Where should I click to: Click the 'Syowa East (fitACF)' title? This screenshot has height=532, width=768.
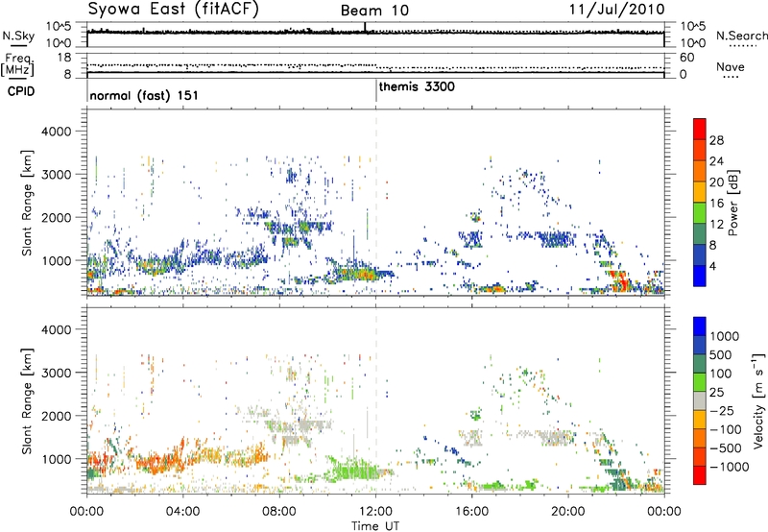(174, 9)
